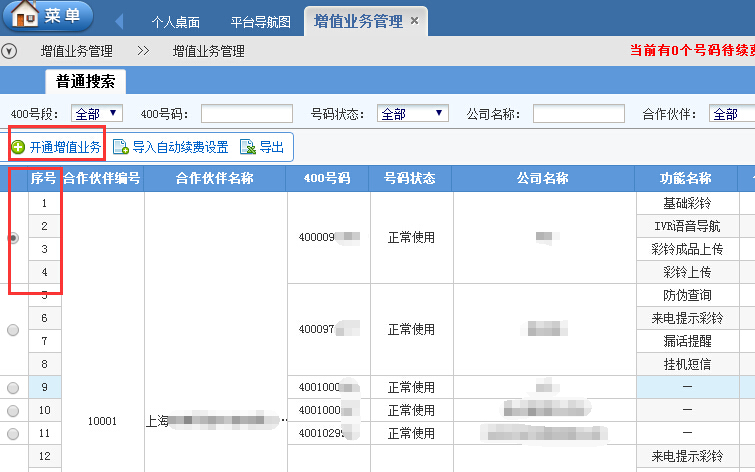Select the 普通搜索 search tab
755x472 pixels.
click(x=85, y=82)
